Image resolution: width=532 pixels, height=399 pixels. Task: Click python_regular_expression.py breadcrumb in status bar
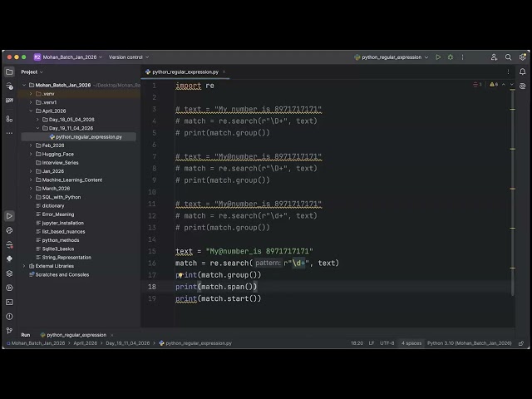(x=195, y=343)
